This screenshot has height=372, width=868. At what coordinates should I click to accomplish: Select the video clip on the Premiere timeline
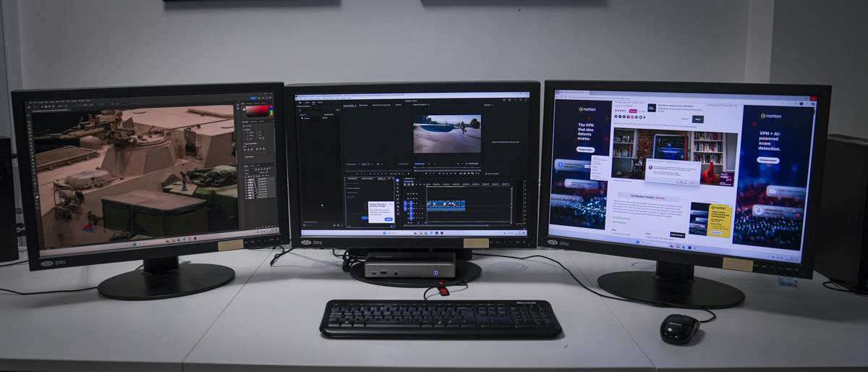[x=446, y=203]
